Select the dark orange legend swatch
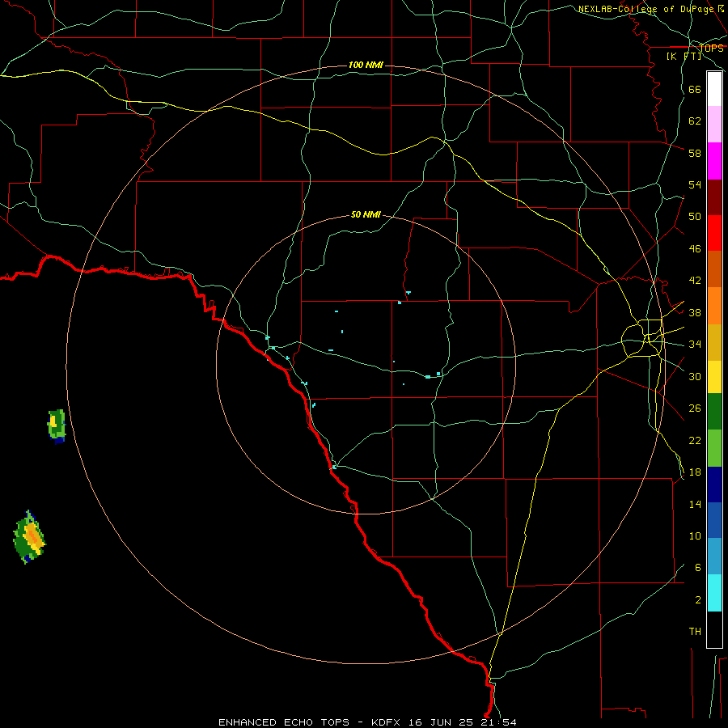Viewport: 728px width, 728px height. click(x=714, y=269)
